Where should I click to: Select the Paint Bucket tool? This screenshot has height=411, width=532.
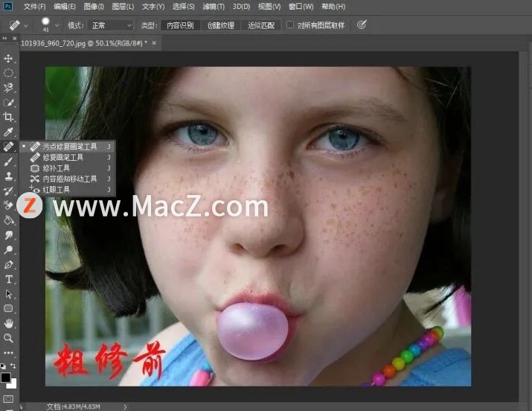click(8, 220)
